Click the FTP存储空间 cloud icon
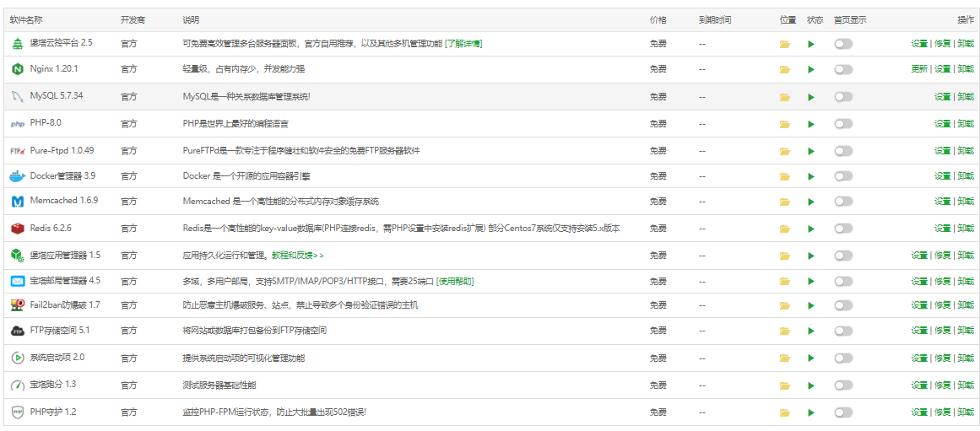 tap(17, 331)
